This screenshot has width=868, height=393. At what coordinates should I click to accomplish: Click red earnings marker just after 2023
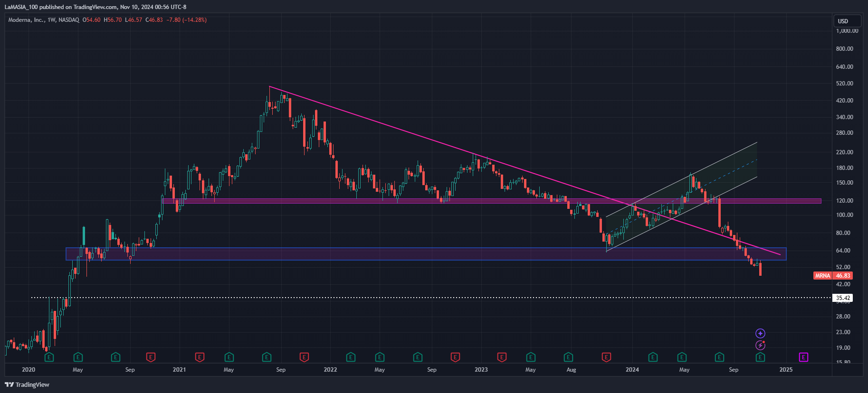click(502, 357)
